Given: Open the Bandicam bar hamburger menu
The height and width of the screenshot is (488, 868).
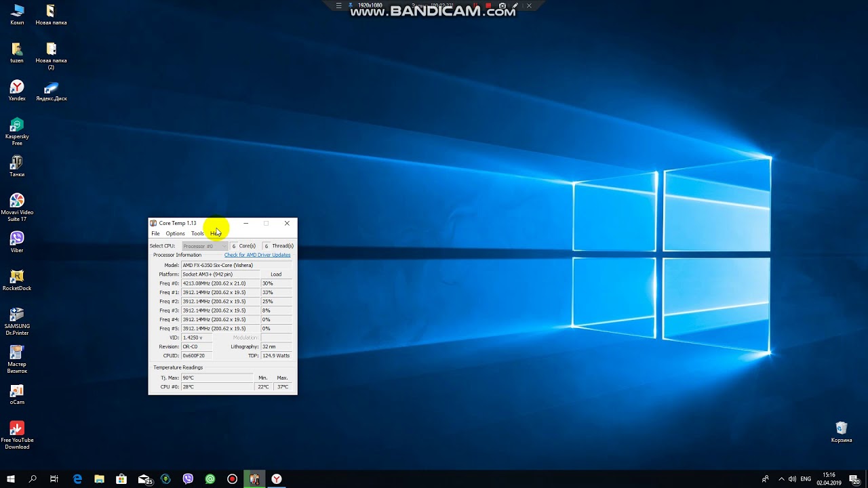Looking at the screenshot, I should pyautogui.click(x=339, y=5).
